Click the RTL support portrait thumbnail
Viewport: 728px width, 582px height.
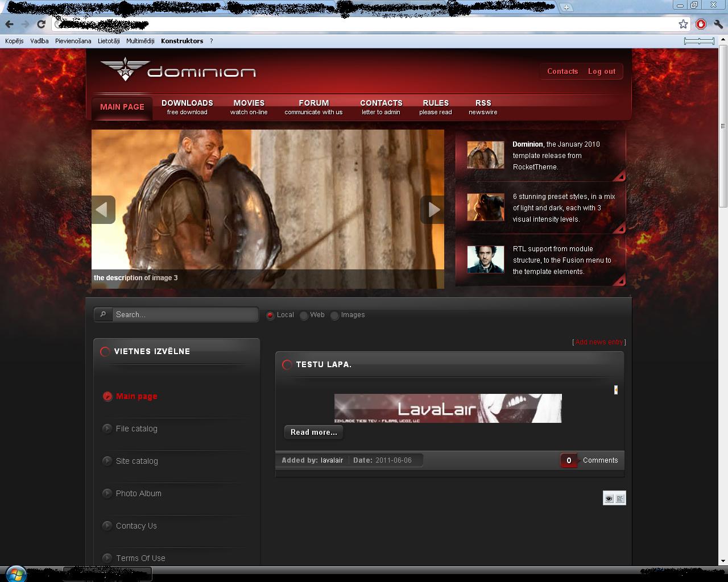[486, 260]
